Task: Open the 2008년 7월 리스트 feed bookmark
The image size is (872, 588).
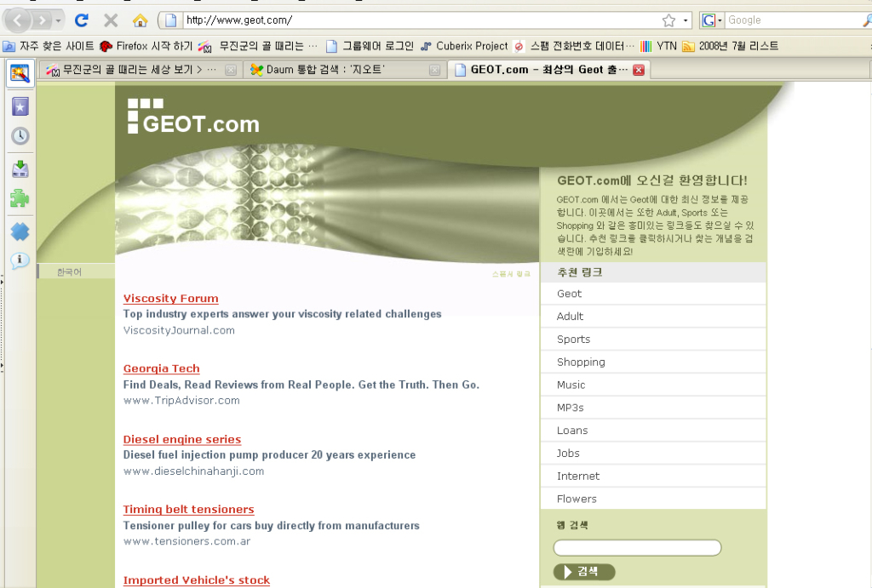Action: [730, 46]
